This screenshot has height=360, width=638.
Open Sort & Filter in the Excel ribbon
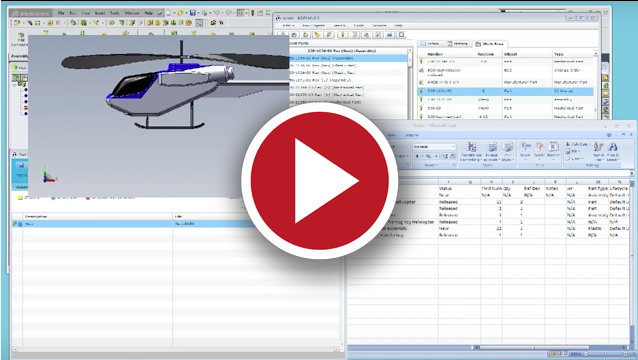(x=598, y=151)
